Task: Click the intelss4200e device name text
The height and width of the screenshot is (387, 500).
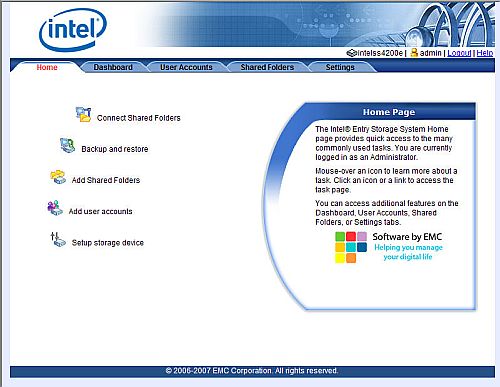Action: [x=380, y=53]
